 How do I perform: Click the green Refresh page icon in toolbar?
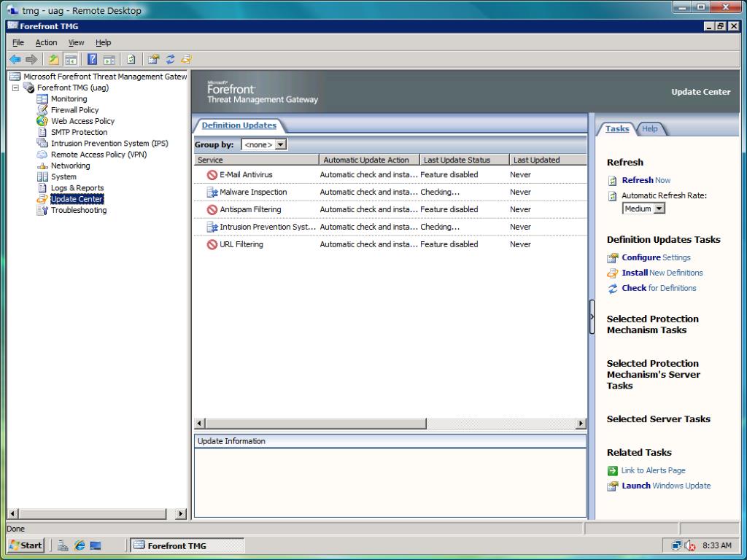click(x=131, y=59)
